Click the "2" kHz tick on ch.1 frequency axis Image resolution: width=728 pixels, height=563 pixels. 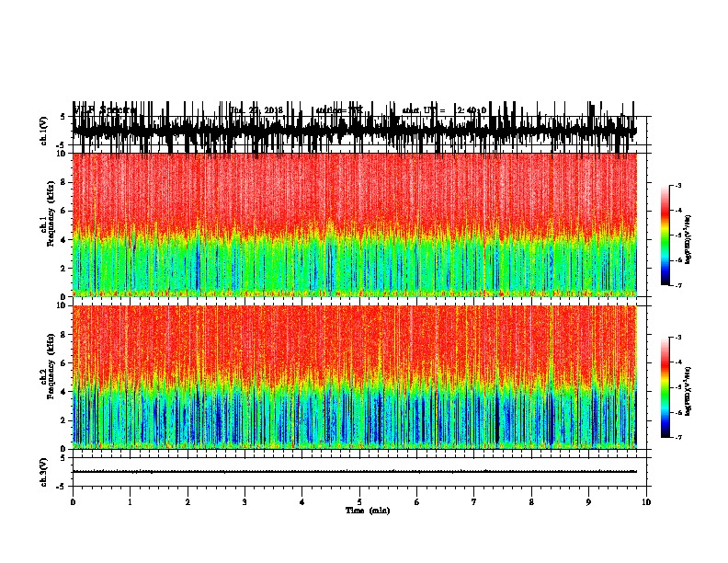point(63,269)
